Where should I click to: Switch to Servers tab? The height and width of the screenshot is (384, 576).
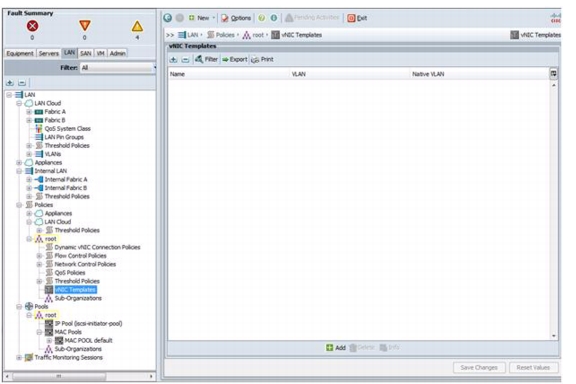(48, 54)
